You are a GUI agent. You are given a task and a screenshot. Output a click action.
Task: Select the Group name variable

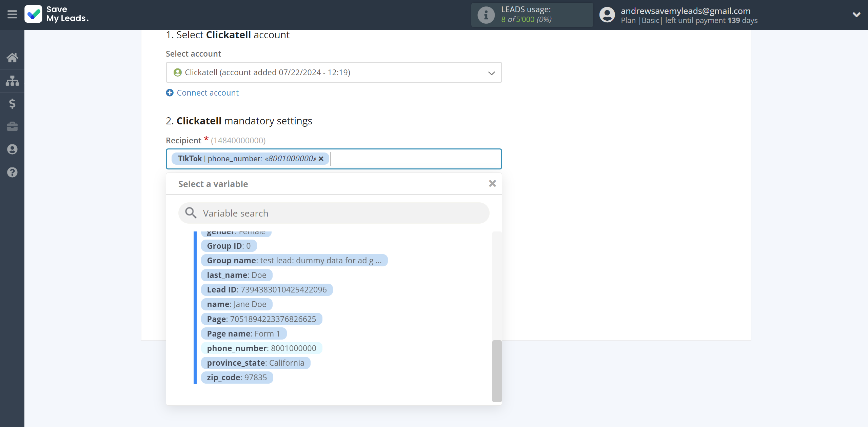point(294,260)
